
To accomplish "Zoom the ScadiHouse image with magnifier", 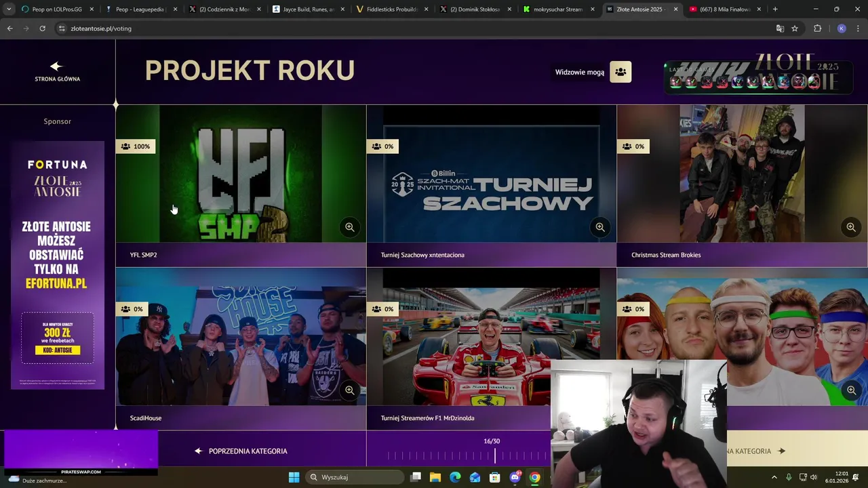I will click(350, 390).
